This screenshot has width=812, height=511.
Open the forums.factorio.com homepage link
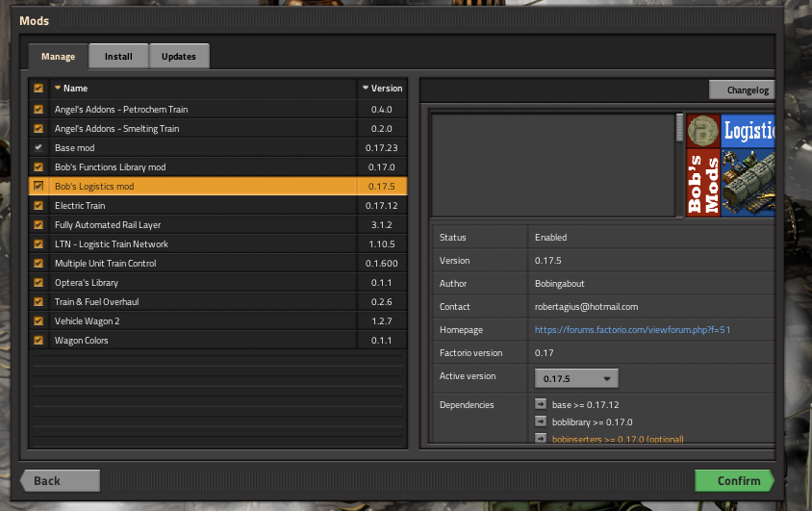(x=632, y=330)
